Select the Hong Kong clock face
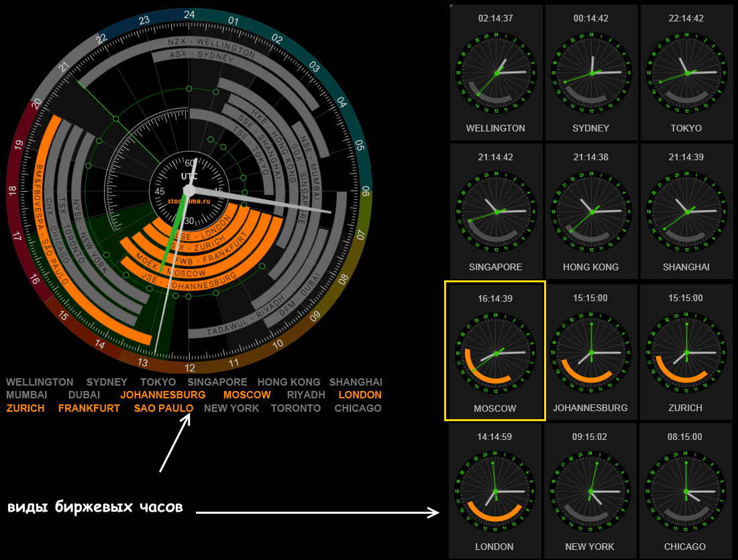This screenshot has width=738, height=560. point(591,212)
